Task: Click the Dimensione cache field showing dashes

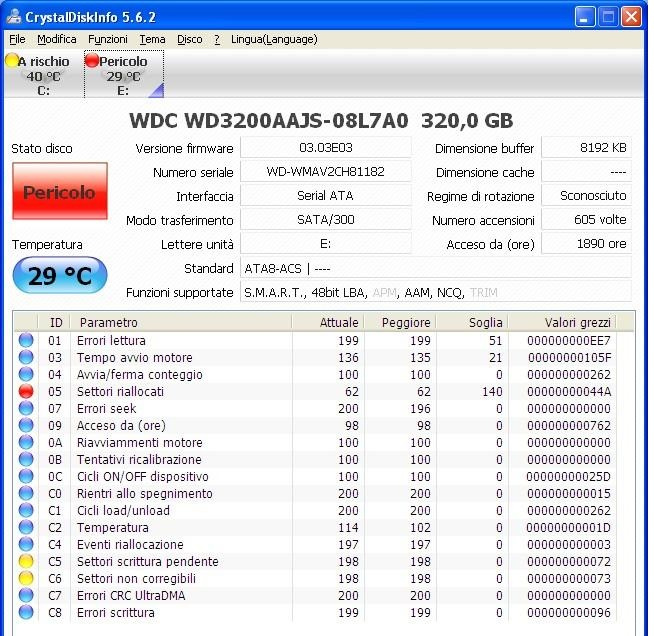Action: 586,172
